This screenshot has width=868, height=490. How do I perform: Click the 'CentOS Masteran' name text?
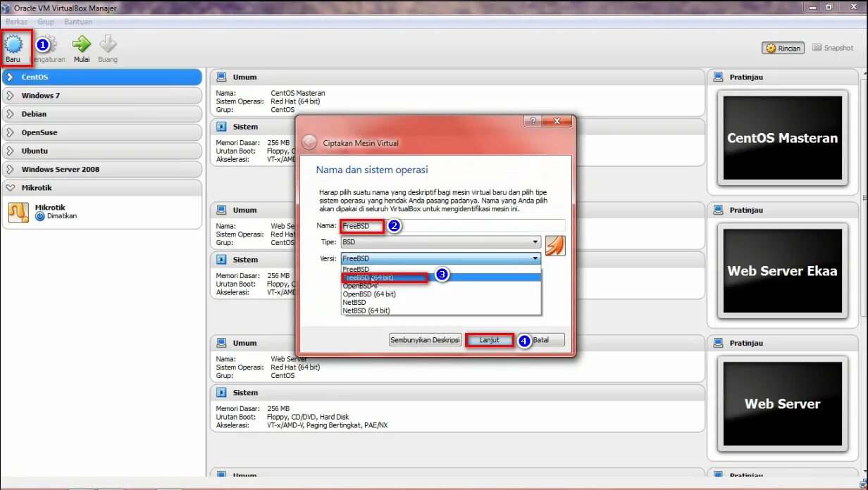(x=298, y=93)
